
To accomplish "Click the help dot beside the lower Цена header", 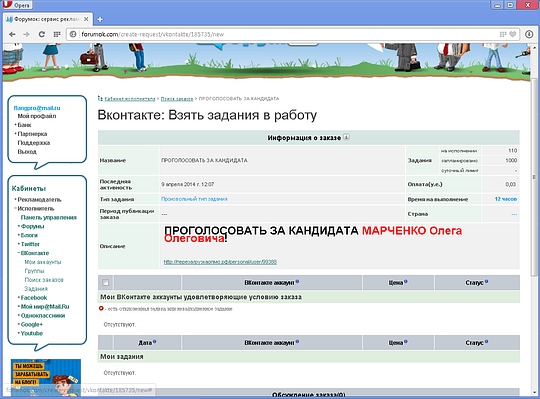I will click(406, 342).
